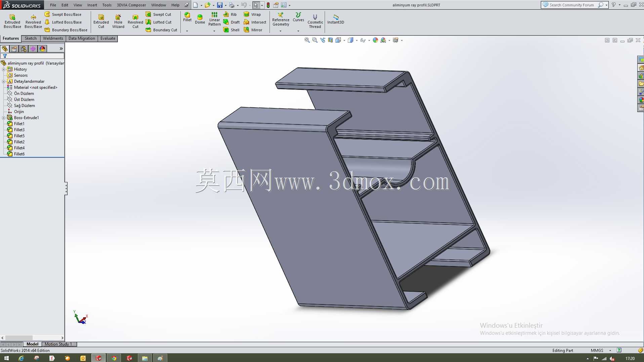Click the feature tree horizontal scrollbar
The width and height of the screenshot is (644, 362).
click(x=32, y=338)
